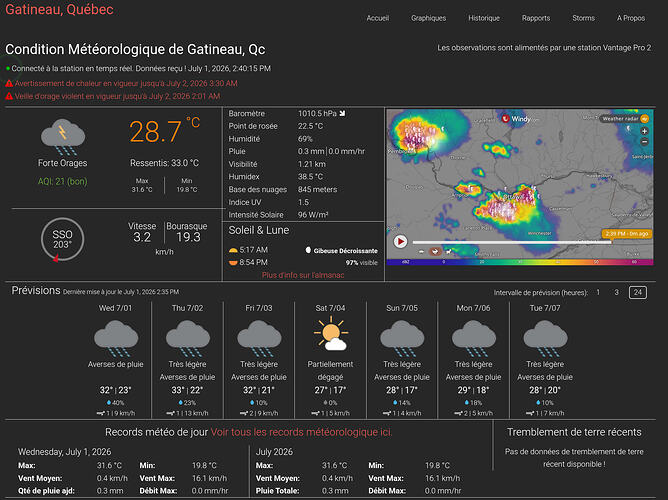
Task: Open the link to all weather records
Action: (x=301, y=432)
